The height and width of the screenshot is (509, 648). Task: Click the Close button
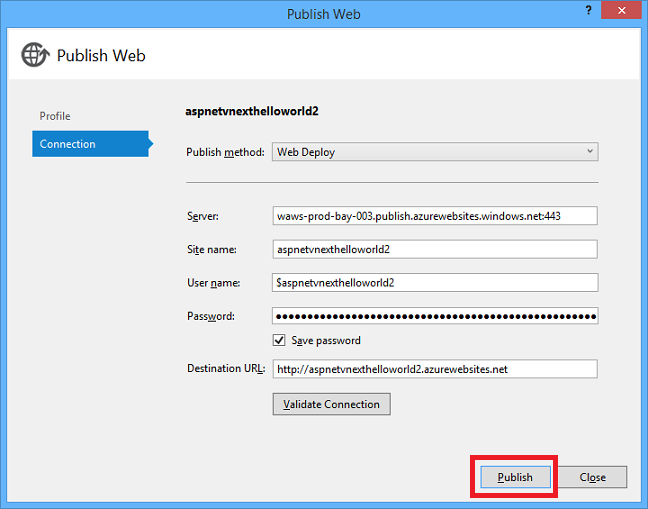593,477
